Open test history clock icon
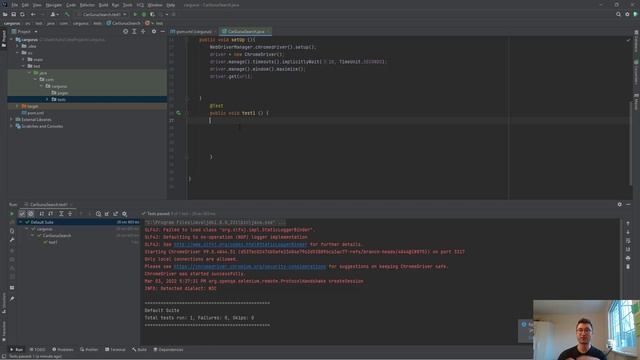This screenshot has width=640, height=360. pos(98,213)
